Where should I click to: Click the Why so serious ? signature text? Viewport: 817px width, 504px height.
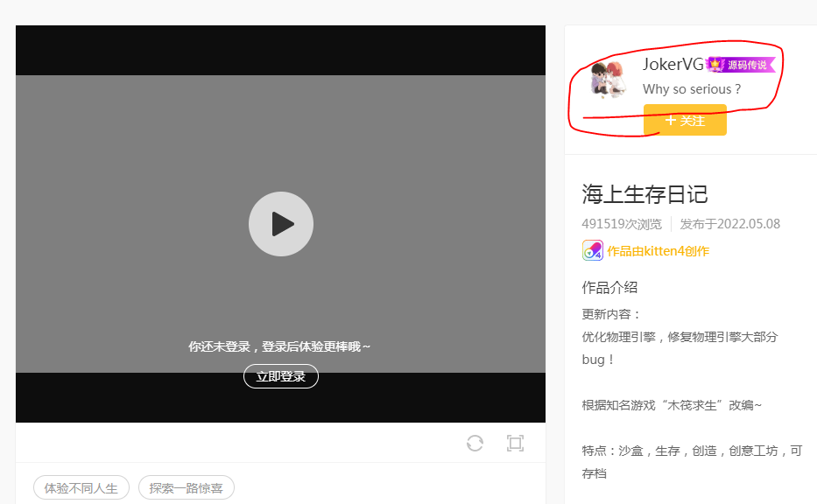point(692,89)
